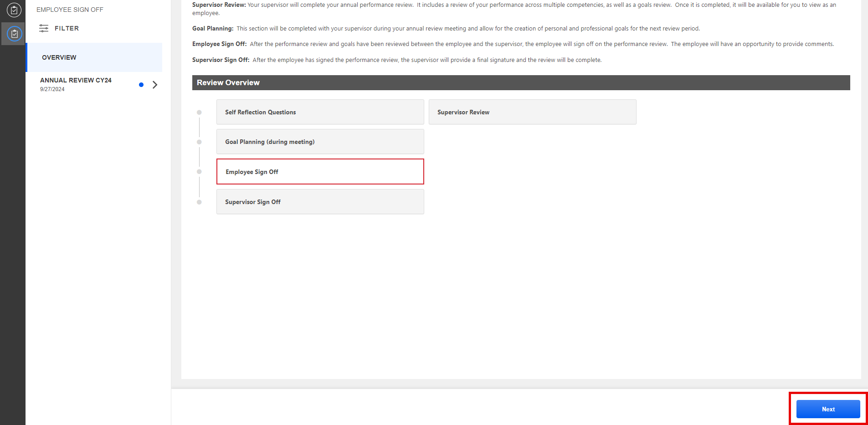Select the highlighted clipboard task icon
The width and height of the screenshot is (868, 425).
(13, 33)
